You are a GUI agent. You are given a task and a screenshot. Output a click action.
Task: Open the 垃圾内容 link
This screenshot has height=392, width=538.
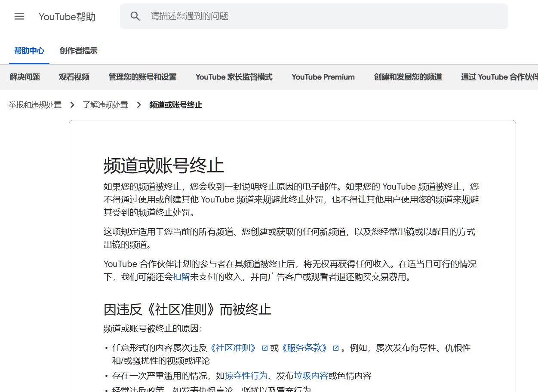tap(311, 376)
